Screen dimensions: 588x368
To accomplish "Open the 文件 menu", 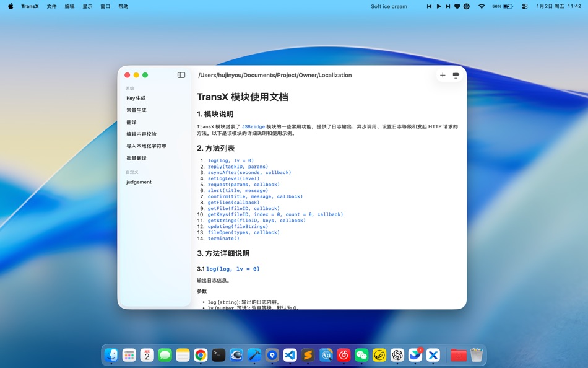I will [x=51, y=6].
